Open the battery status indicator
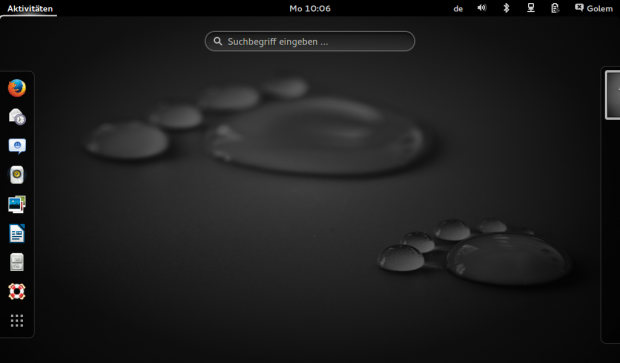Screen dimensions: 620x363 pyautogui.click(x=555, y=8)
